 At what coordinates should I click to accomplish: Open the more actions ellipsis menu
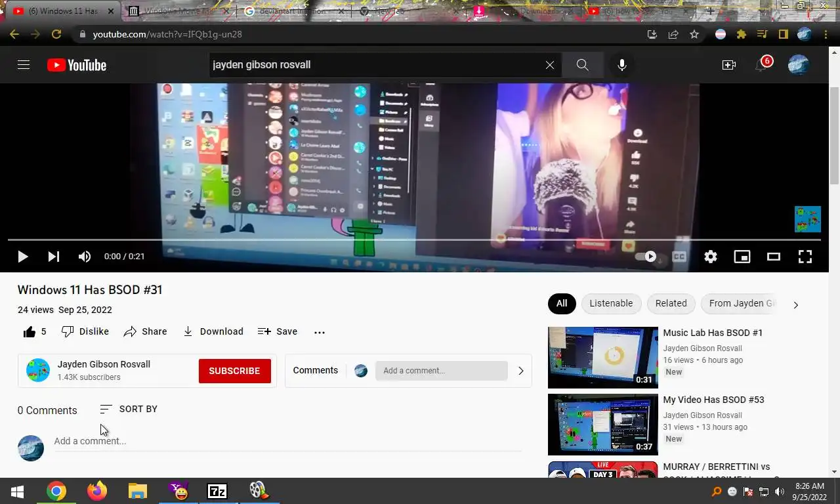(x=320, y=332)
